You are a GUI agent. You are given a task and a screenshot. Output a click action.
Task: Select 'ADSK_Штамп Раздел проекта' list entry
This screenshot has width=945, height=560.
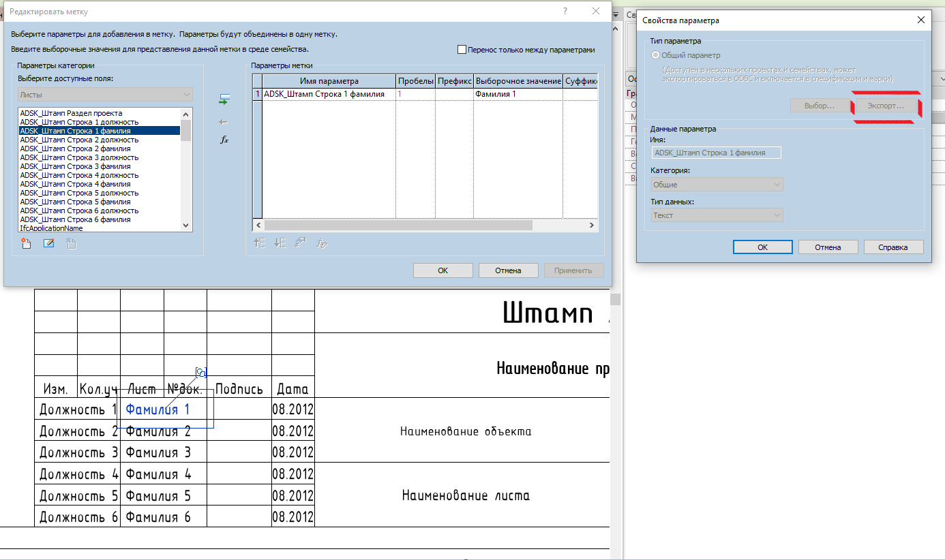click(71, 113)
